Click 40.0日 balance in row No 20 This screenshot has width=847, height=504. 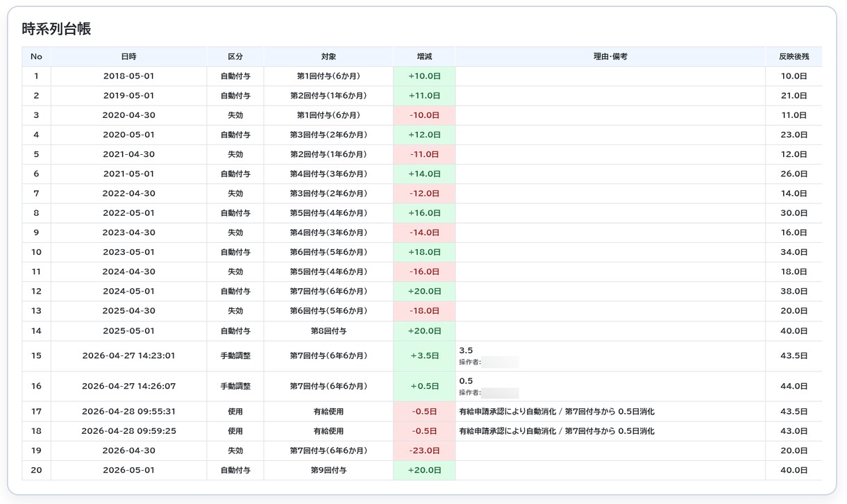pos(794,470)
